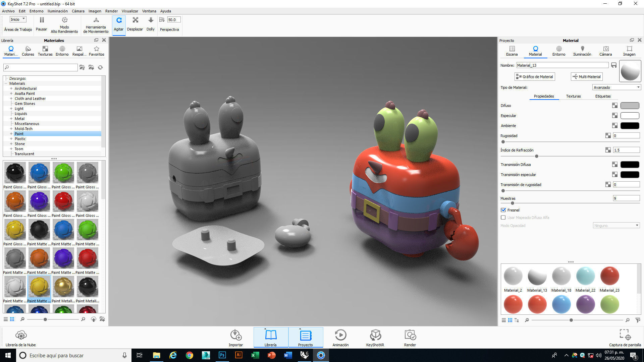This screenshot has height=362, width=644.
Task: Open the Inicio workspace dropdown
Action: [18, 19]
